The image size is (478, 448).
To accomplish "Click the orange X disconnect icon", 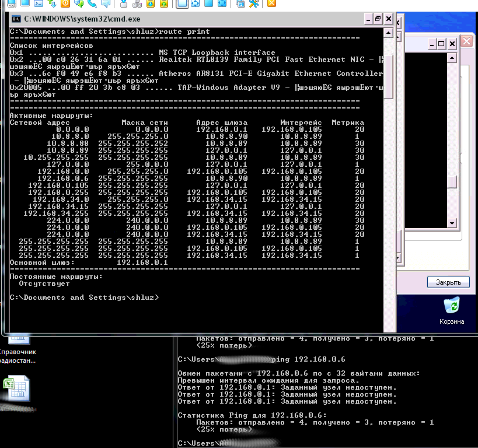I will point(271,3).
